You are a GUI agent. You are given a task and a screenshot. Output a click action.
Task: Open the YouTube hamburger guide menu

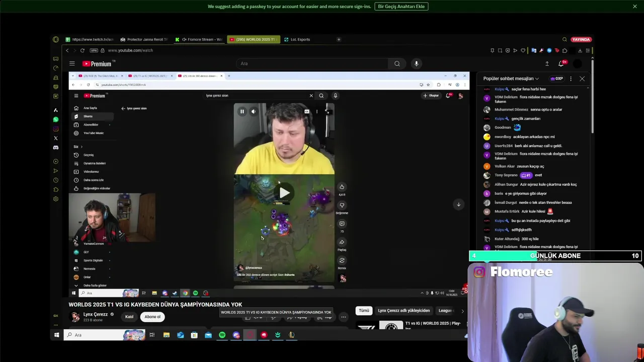click(72, 63)
